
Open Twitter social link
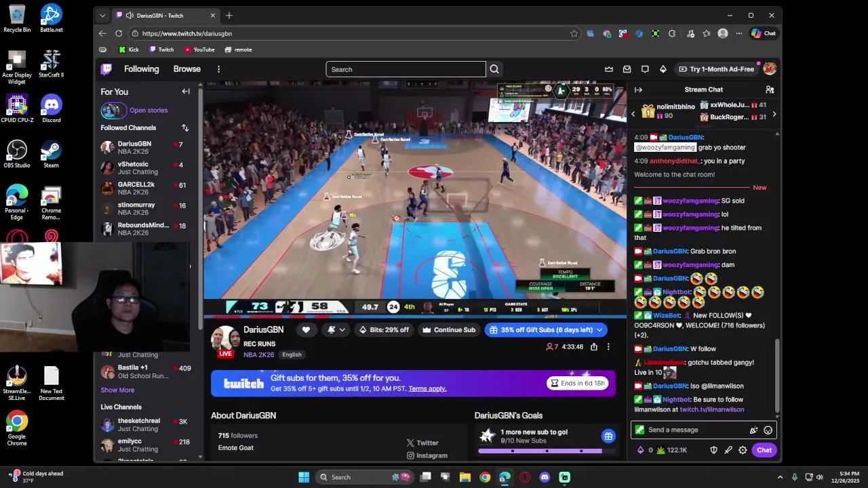click(x=422, y=443)
